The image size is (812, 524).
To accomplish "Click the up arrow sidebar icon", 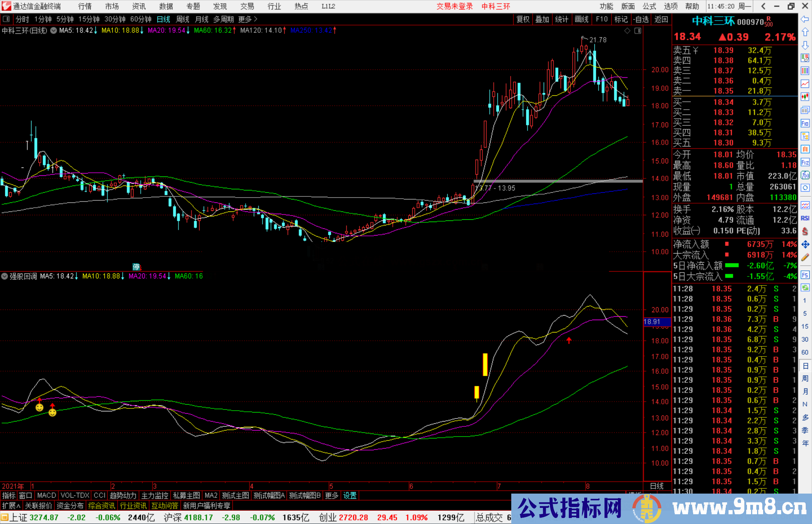I will [805, 32].
